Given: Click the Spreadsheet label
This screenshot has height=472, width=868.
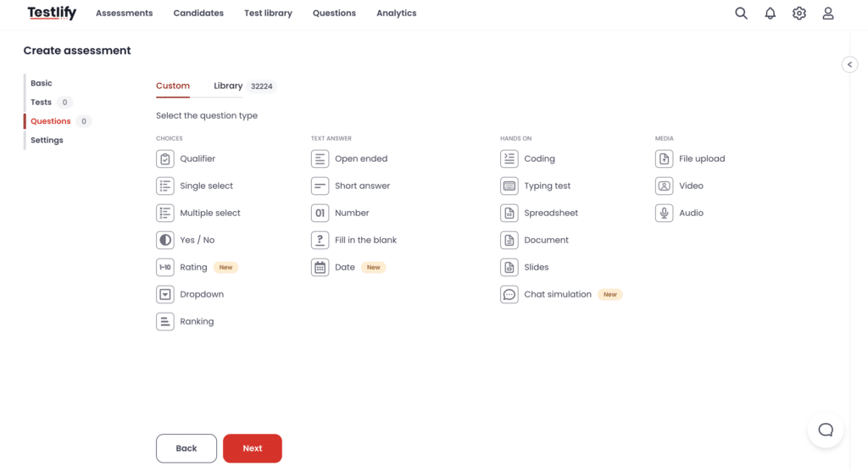Looking at the screenshot, I should pyautogui.click(x=551, y=213).
